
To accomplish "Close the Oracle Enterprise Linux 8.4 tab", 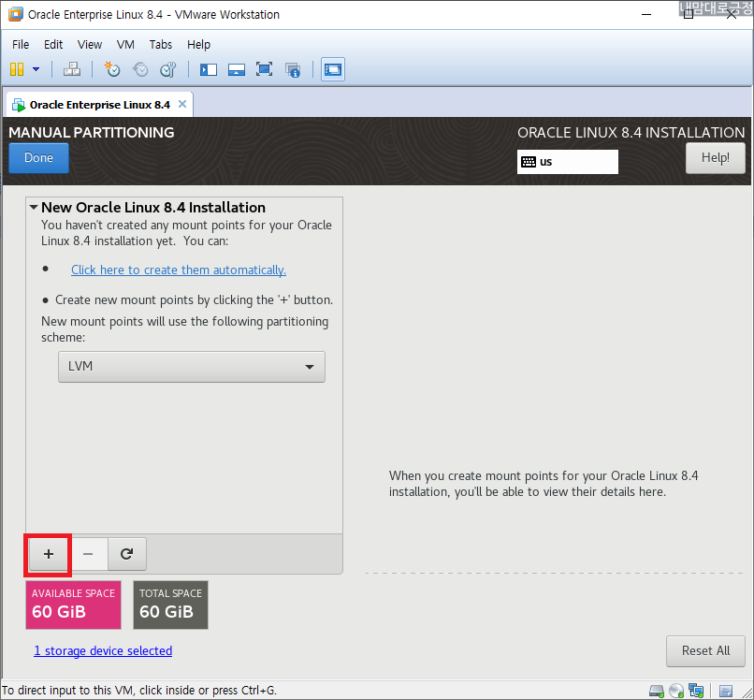I will pos(182,104).
